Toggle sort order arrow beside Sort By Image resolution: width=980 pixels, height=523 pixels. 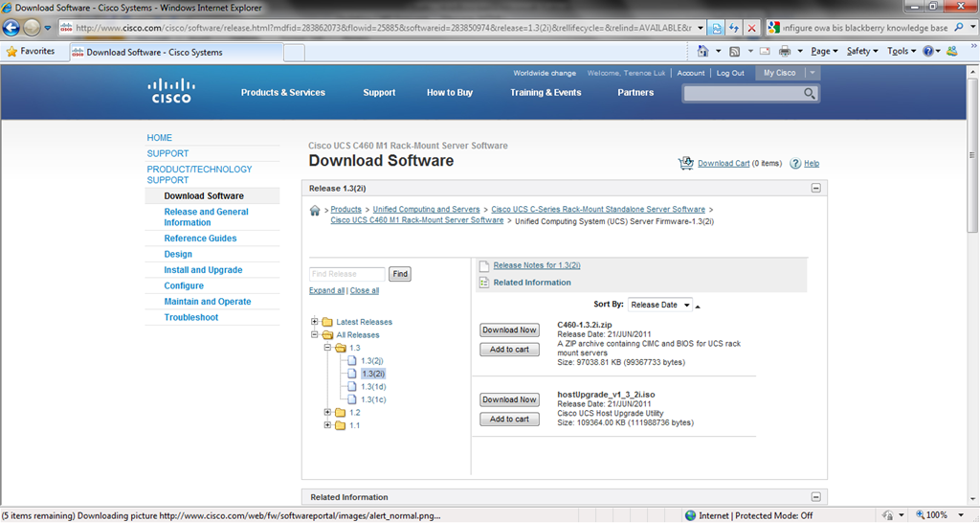pos(698,307)
